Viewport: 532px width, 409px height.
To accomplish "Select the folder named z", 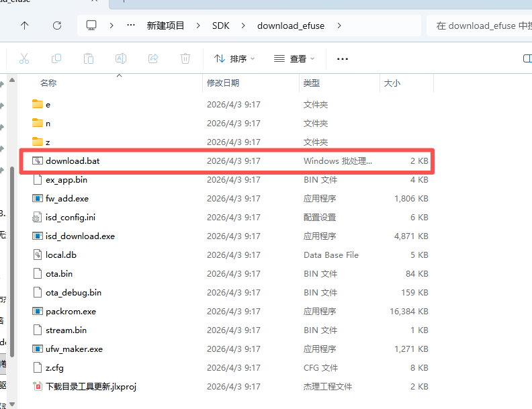I will pos(38,142).
